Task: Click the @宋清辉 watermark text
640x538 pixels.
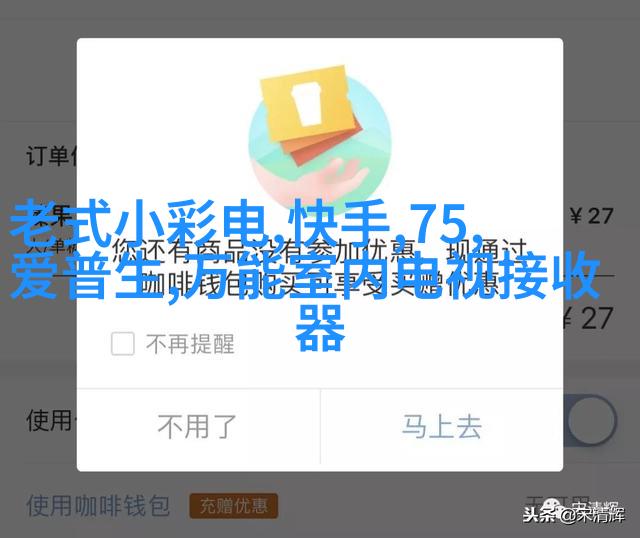Action: point(591,515)
